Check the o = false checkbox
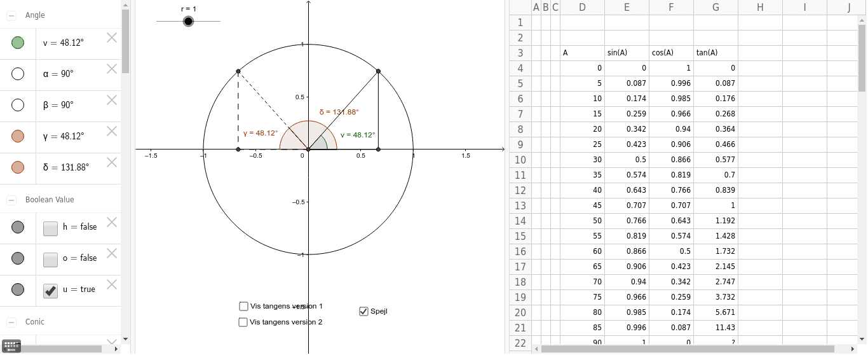 tap(51, 260)
